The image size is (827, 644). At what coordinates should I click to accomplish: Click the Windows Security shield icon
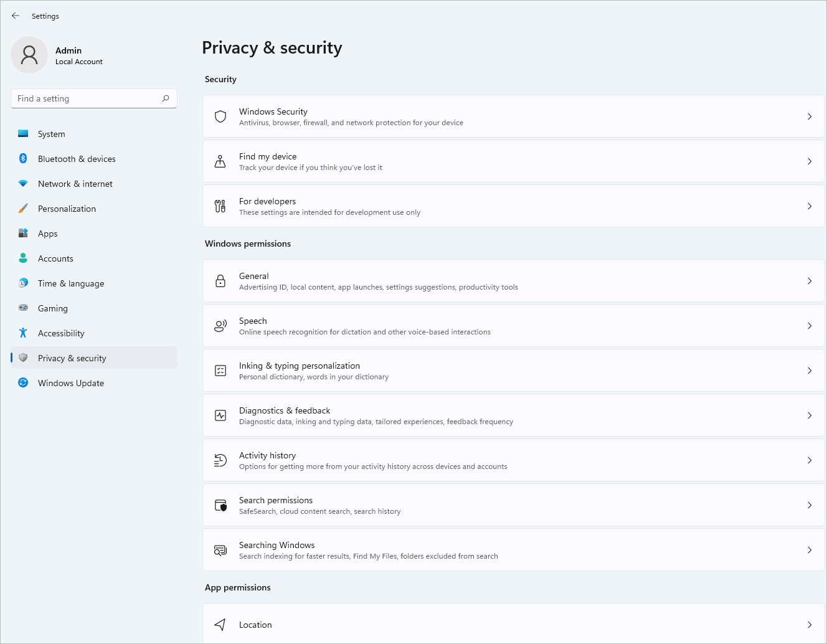pyautogui.click(x=220, y=116)
